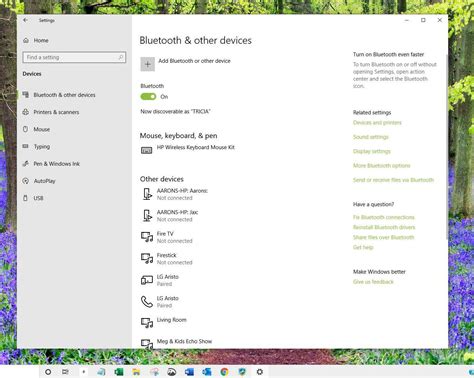Screen dimensions: 474x378
Task: Select HP Wireless Keyboard Mouse Kit keyboard icon
Action: pos(147,151)
